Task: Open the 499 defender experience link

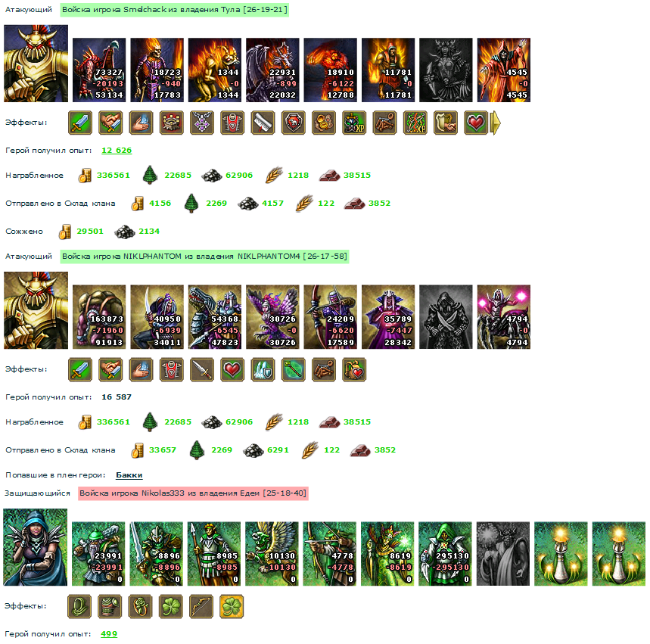Action: 109,633
